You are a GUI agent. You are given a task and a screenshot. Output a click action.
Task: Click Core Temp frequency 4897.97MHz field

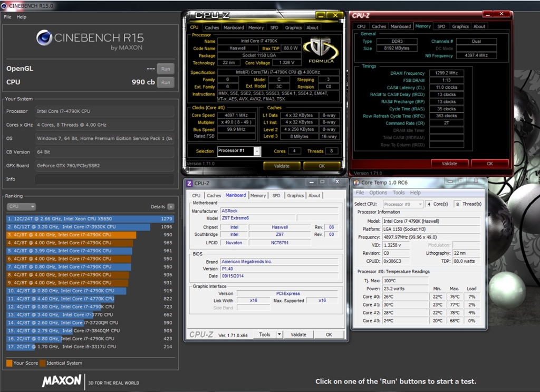(x=431, y=237)
